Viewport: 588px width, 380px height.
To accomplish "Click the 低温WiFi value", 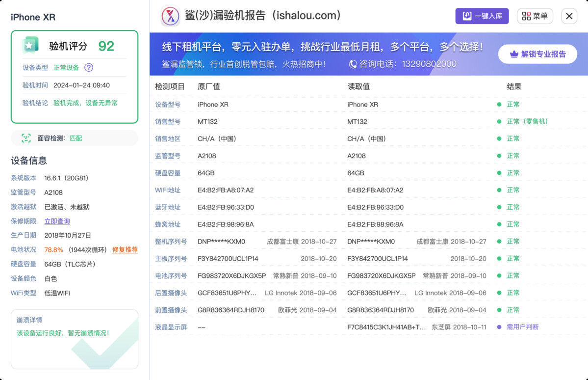I will click(x=57, y=293).
